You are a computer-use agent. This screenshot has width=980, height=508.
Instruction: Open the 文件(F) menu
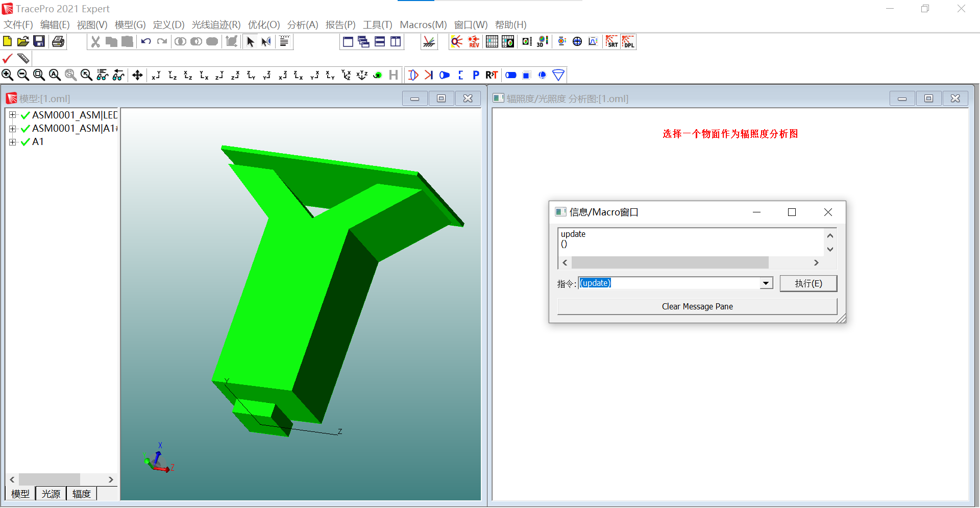[18, 25]
